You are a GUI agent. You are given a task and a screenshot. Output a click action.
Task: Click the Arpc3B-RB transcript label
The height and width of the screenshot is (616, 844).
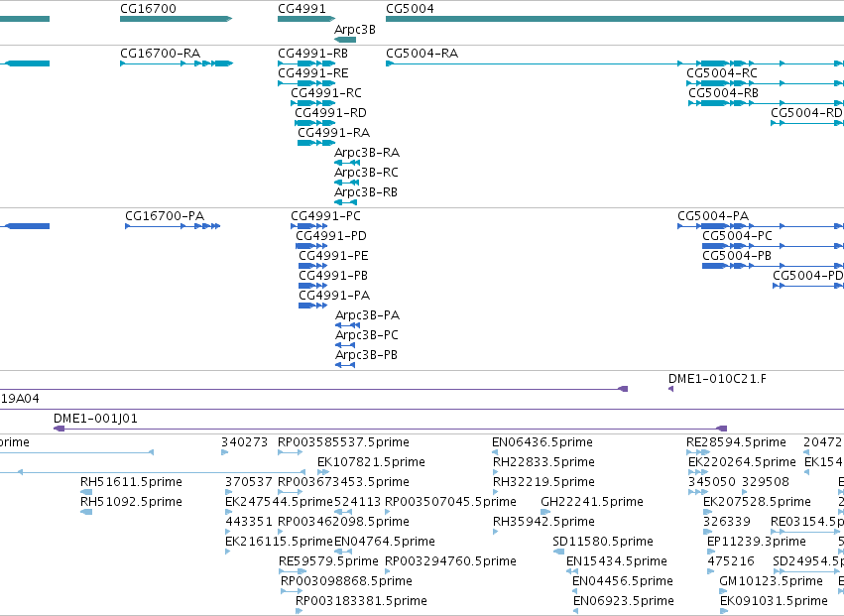tap(366, 192)
